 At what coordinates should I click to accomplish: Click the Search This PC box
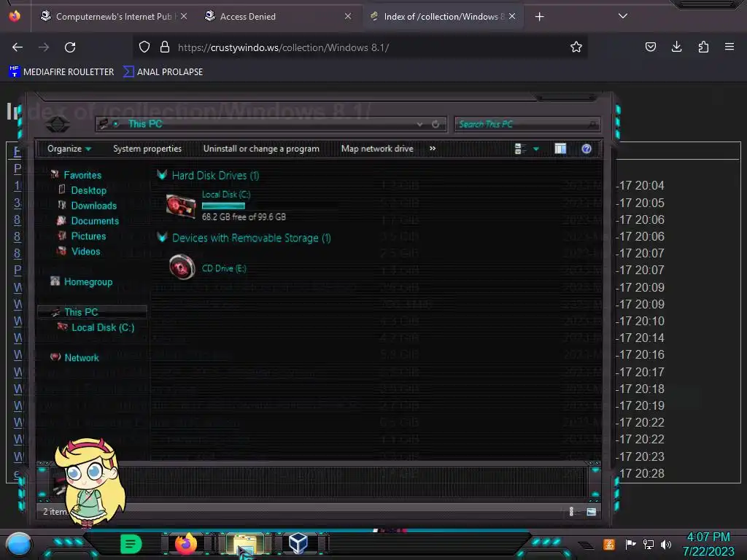pos(527,124)
